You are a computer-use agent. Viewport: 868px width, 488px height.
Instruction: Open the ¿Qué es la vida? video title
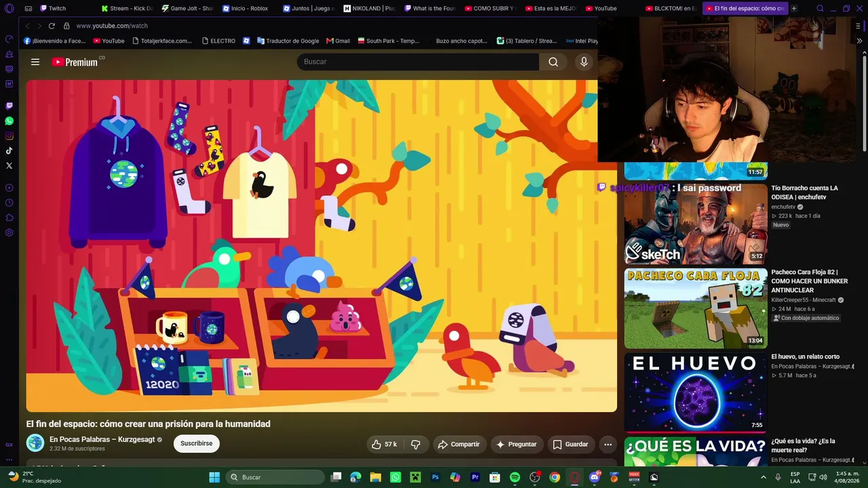click(x=804, y=445)
